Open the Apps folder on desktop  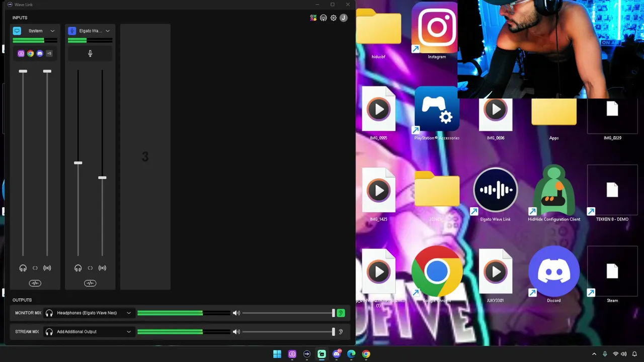coord(554,119)
